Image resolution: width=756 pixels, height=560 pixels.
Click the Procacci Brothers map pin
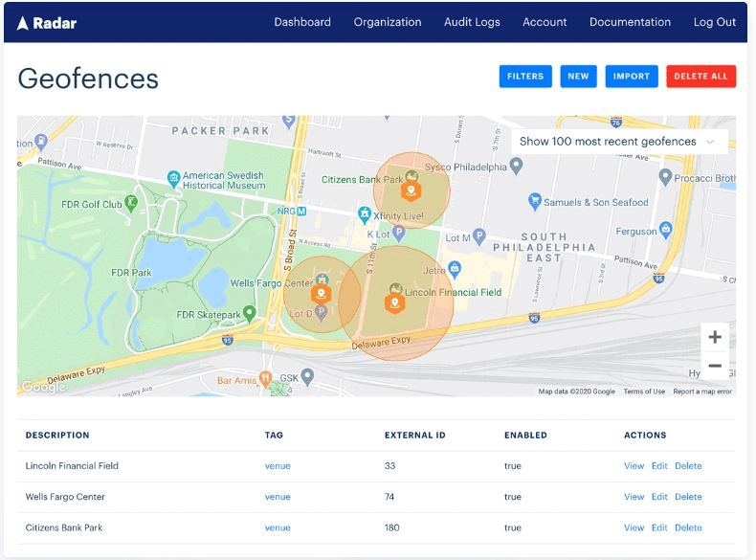(x=665, y=177)
